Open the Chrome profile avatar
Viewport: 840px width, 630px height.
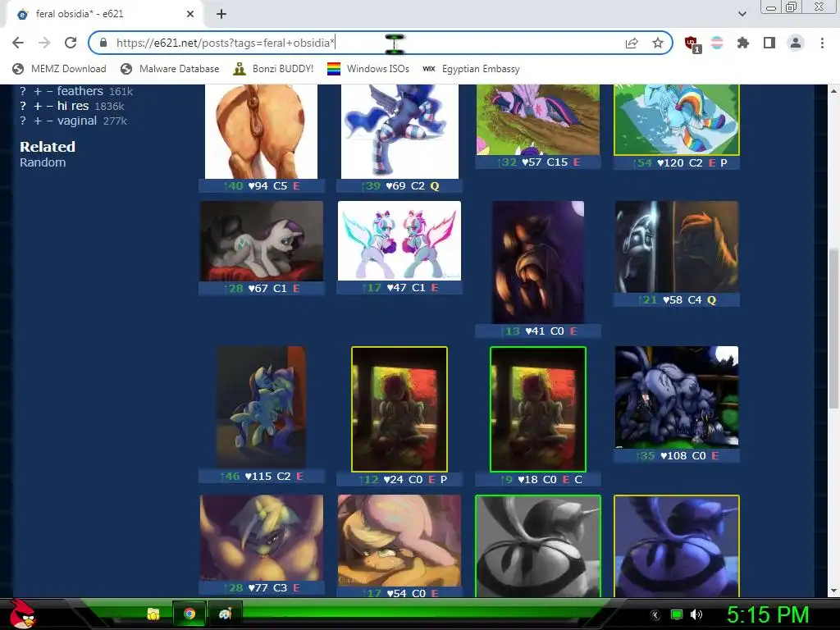click(796, 43)
